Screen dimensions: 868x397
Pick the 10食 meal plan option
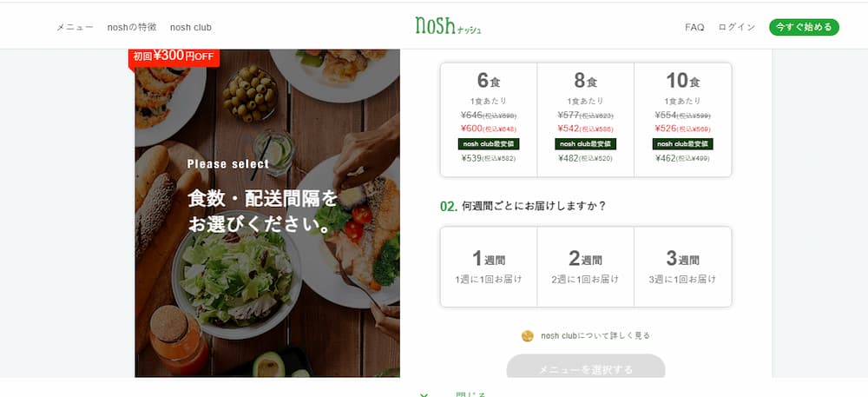682,120
